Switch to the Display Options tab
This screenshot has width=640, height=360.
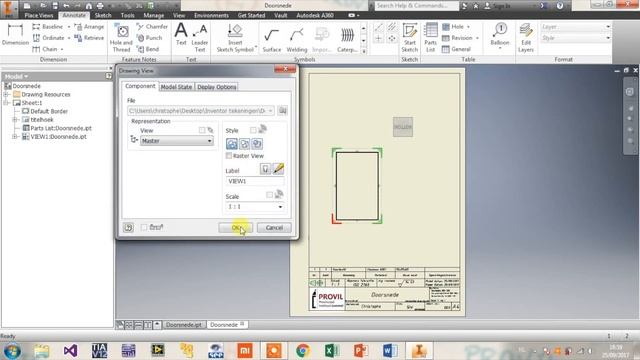coord(216,87)
